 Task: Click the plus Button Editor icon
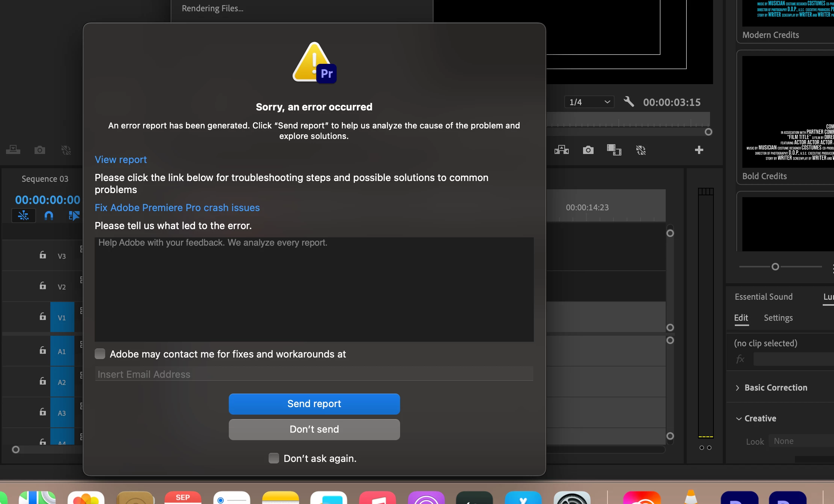click(699, 150)
